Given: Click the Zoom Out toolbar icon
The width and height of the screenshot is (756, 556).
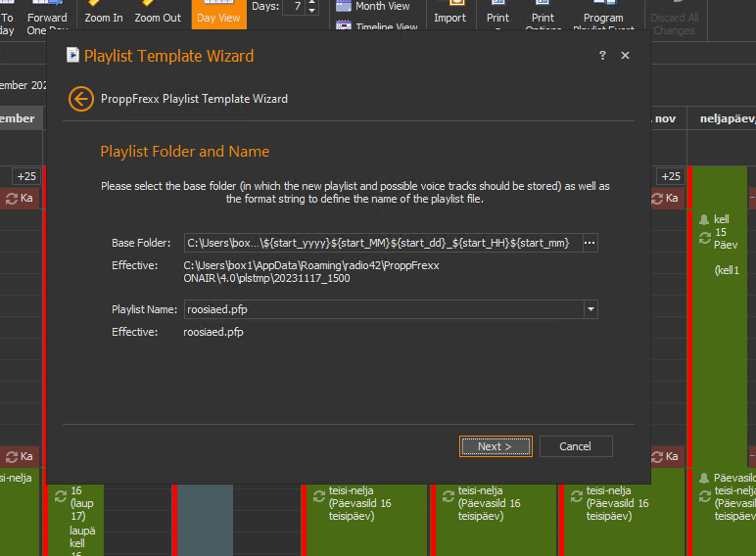Looking at the screenshot, I should tap(158, 14).
